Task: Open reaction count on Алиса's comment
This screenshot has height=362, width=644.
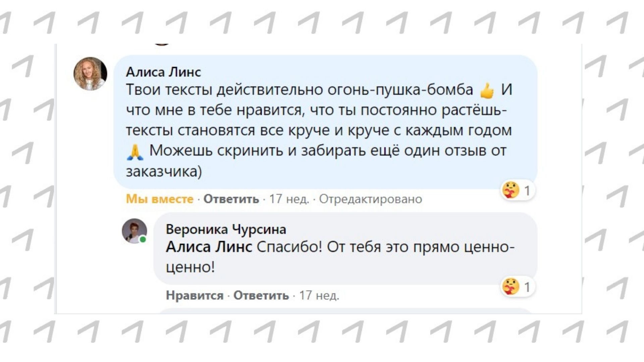Action: 527,191
